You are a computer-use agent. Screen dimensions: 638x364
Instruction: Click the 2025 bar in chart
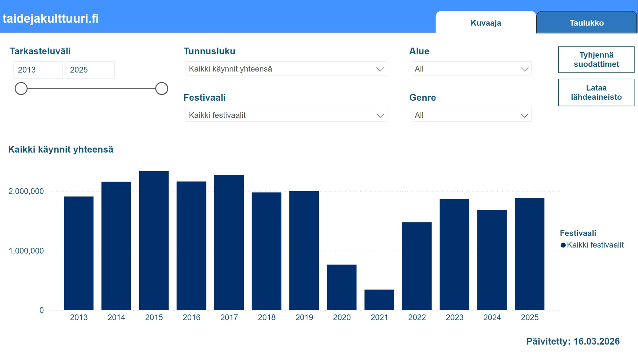coord(529,254)
